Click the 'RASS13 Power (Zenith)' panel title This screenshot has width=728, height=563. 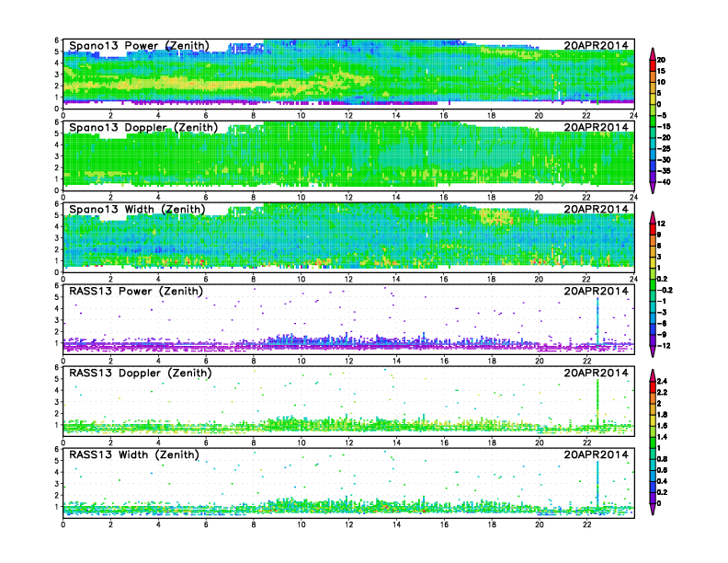[x=136, y=292]
